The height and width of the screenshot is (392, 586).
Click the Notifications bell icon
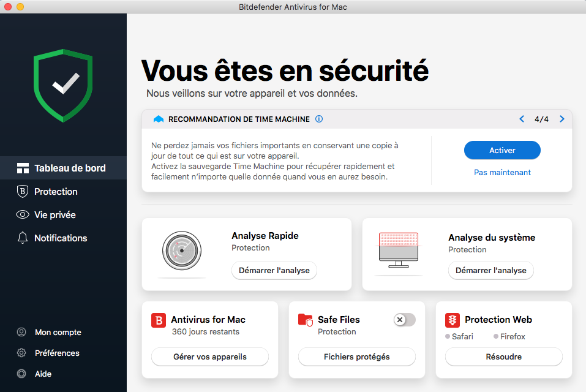coord(23,238)
